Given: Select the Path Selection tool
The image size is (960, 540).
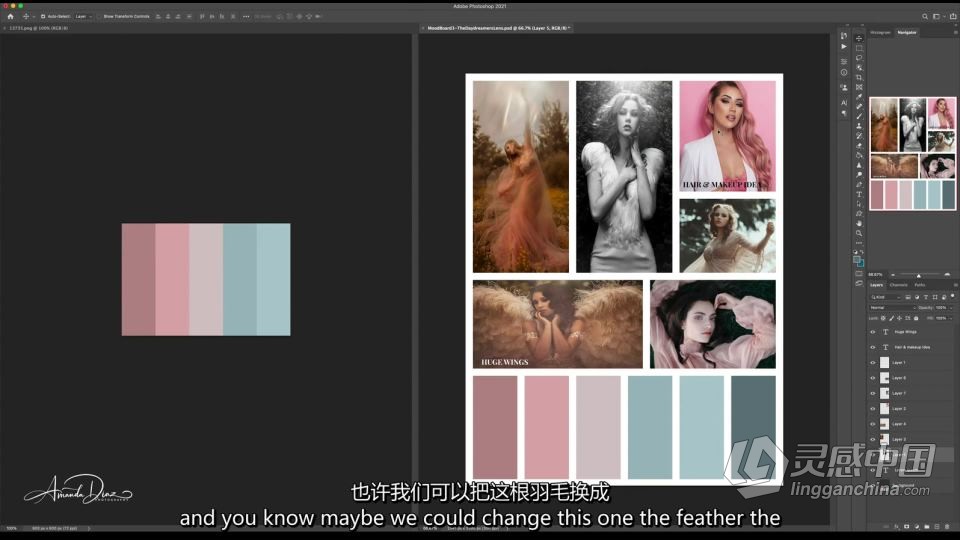Looking at the screenshot, I should click(859, 204).
